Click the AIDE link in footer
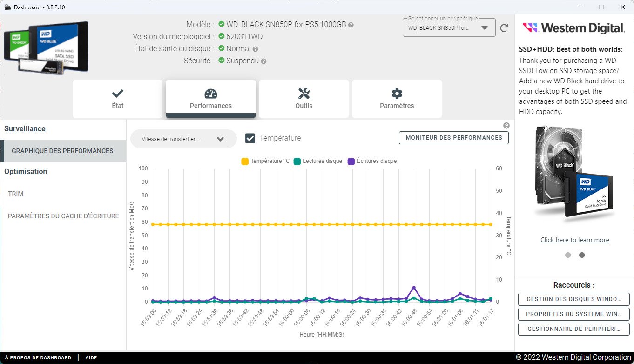 tap(91, 357)
